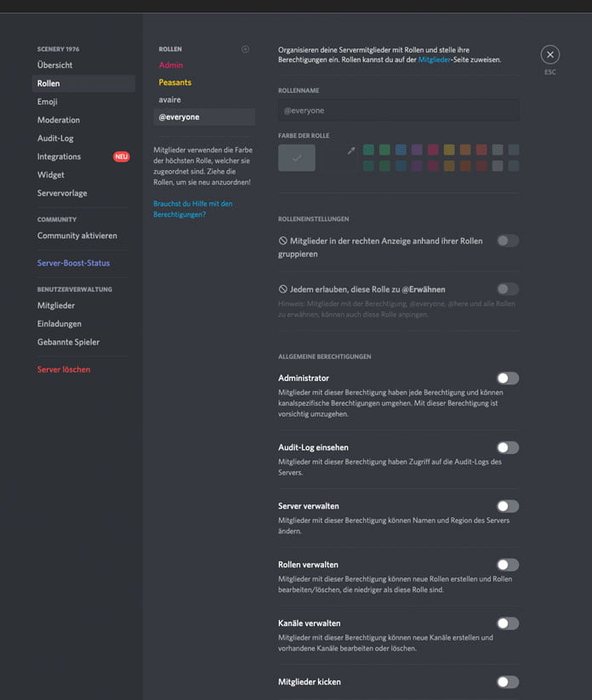The image size is (592, 700).
Task: Click the Rollenname input field
Action: pos(398,110)
